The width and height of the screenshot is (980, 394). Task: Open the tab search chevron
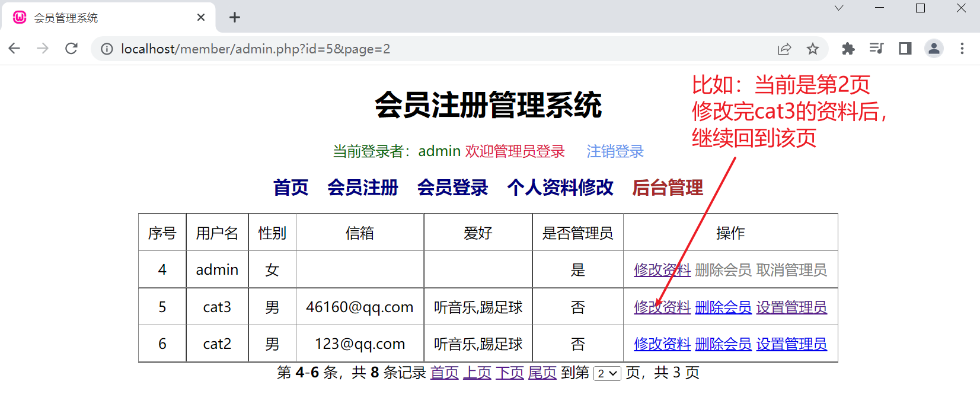click(839, 8)
